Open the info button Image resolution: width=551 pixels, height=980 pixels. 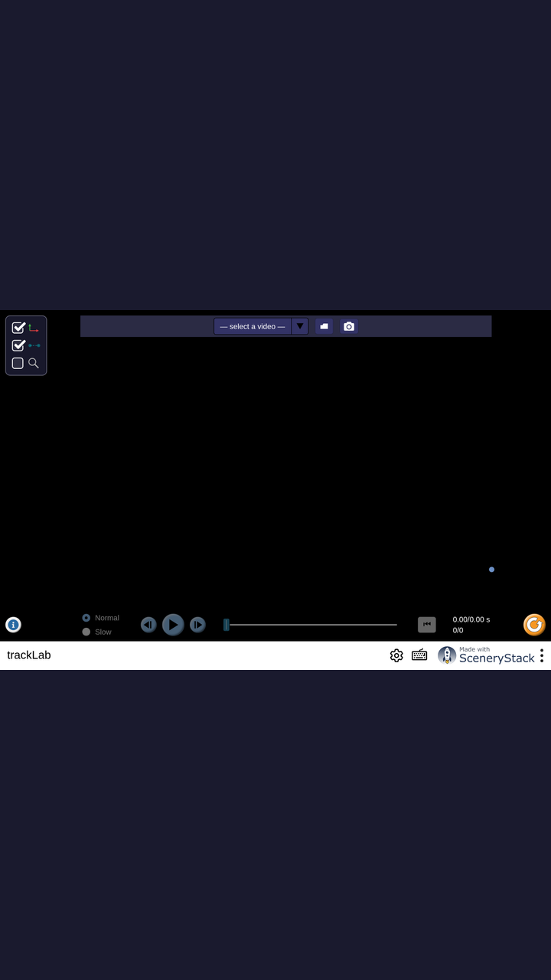click(x=13, y=625)
